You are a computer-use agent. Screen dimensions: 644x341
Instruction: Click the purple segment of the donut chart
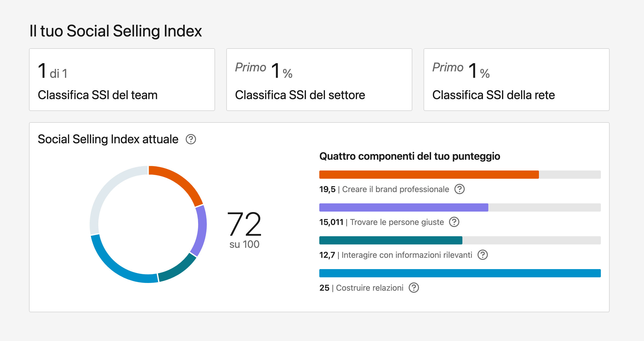click(202, 230)
